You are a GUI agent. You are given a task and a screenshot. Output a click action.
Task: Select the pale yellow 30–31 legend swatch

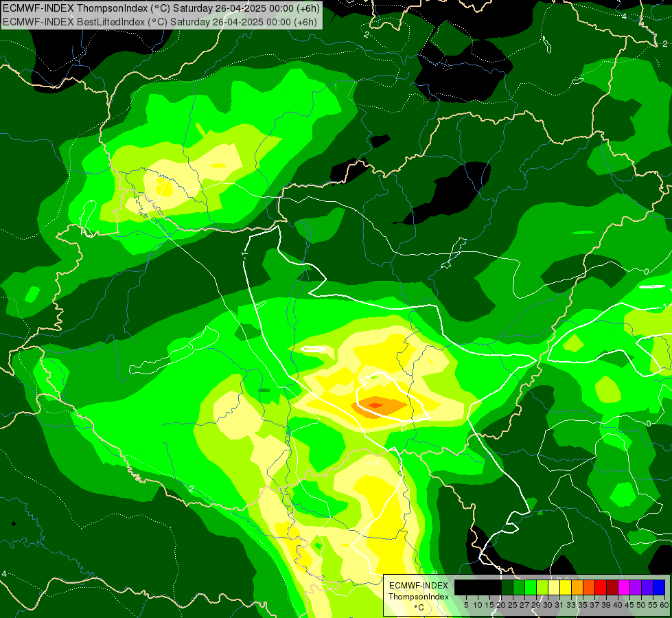(554, 587)
